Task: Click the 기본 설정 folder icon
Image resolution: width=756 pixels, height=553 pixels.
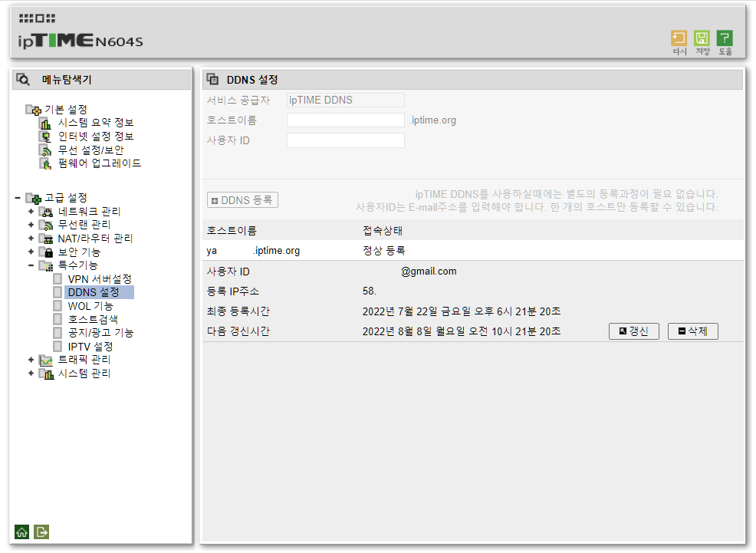Action: 33,110
